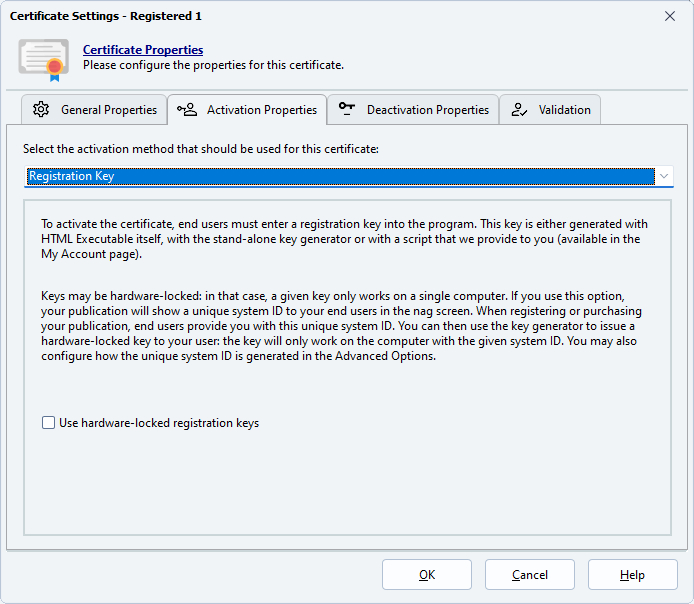Click the certificate ribbon icon in the header

click(43, 58)
